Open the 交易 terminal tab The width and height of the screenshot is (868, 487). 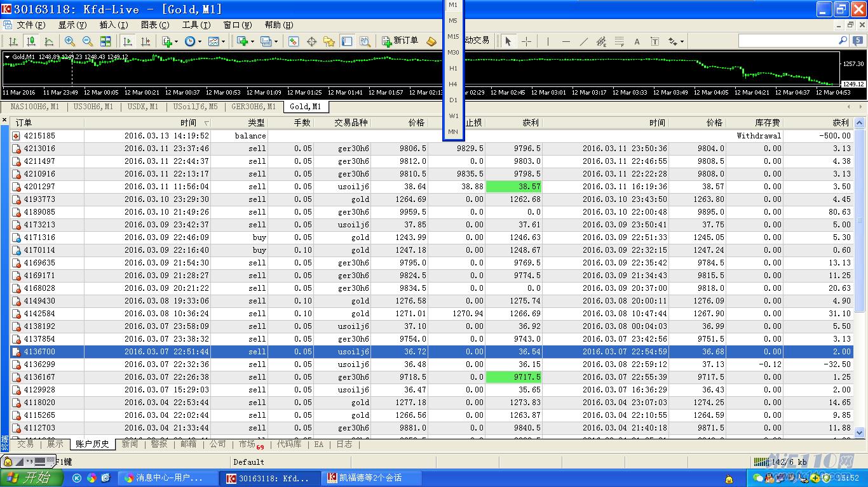pyautogui.click(x=25, y=444)
